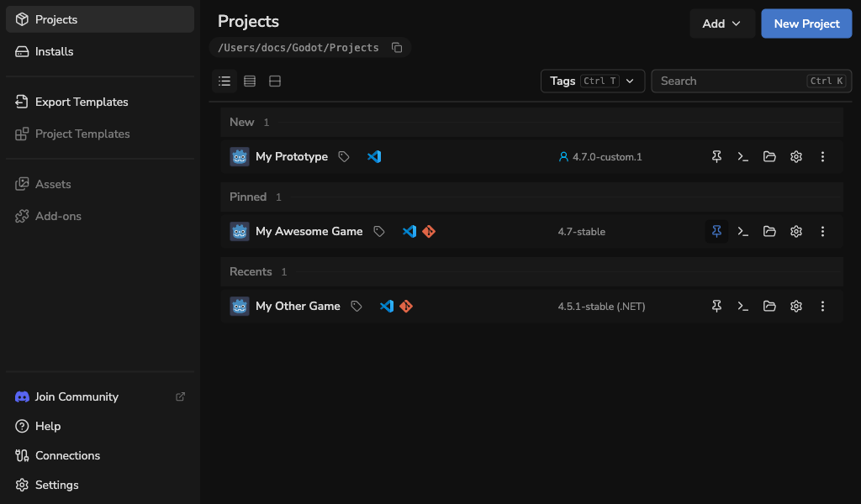Open the My Awesome Game project

pyautogui.click(x=309, y=232)
